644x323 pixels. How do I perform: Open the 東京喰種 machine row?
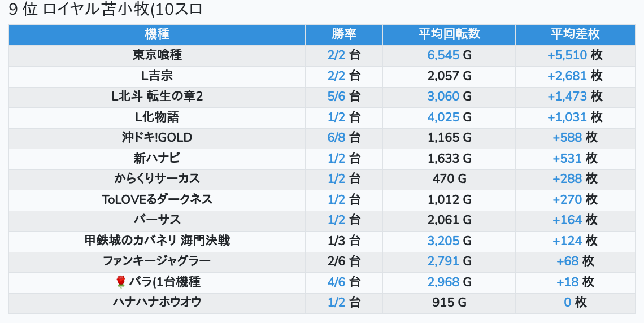157,55
